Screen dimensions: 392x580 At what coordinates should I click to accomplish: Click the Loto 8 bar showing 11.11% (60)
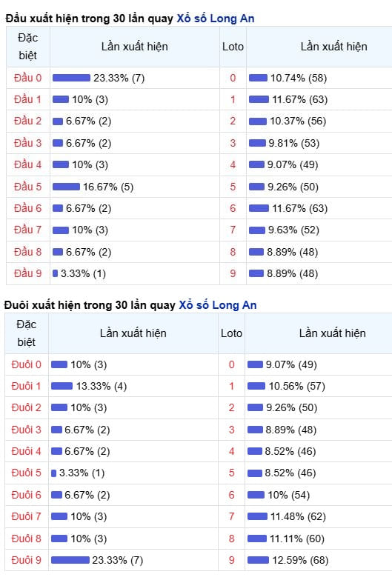(x=257, y=539)
